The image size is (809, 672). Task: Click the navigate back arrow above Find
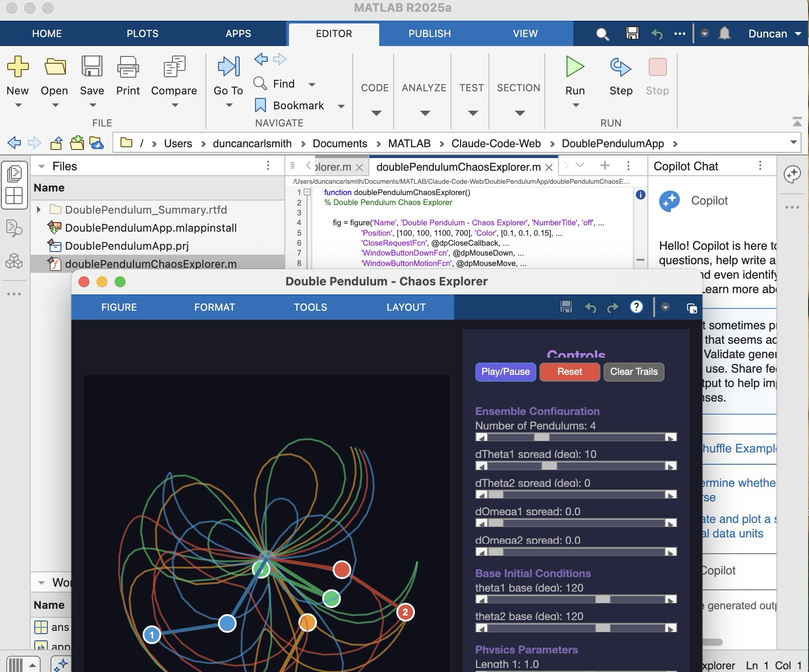pyautogui.click(x=261, y=59)
